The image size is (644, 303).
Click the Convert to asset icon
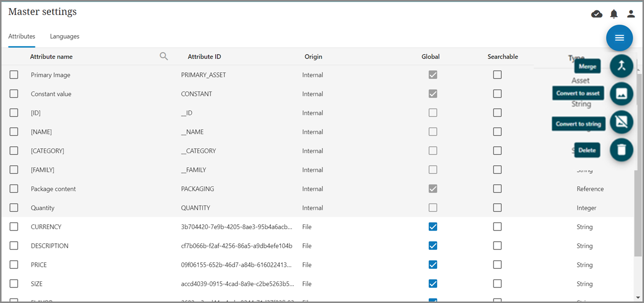pyautogui.click(x=621, y=93)
